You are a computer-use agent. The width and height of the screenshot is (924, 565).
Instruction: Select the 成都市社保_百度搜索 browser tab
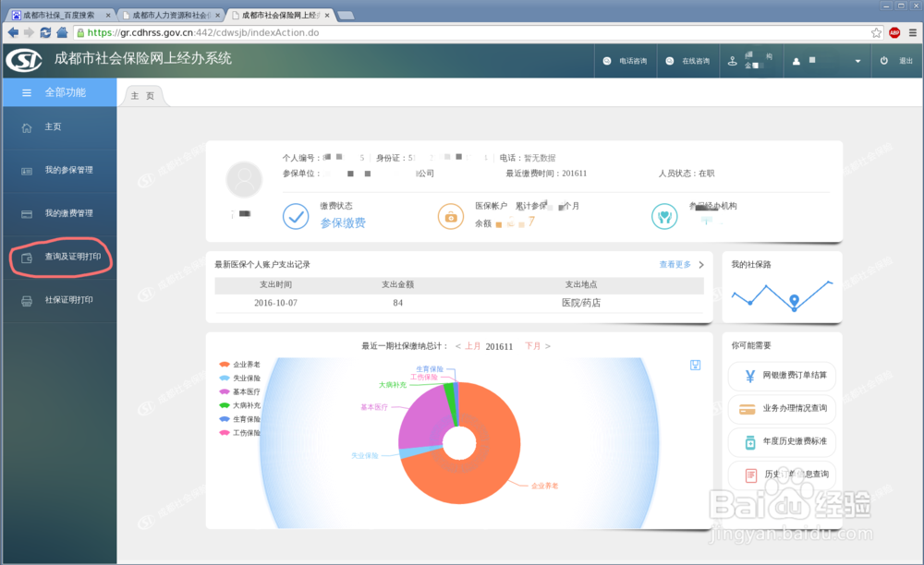(58, 14)
